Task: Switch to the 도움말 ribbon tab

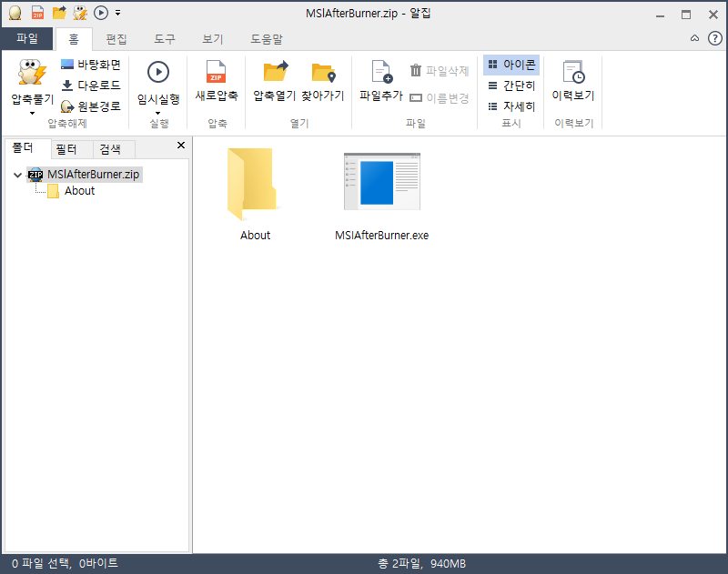Action: point(267,39)
